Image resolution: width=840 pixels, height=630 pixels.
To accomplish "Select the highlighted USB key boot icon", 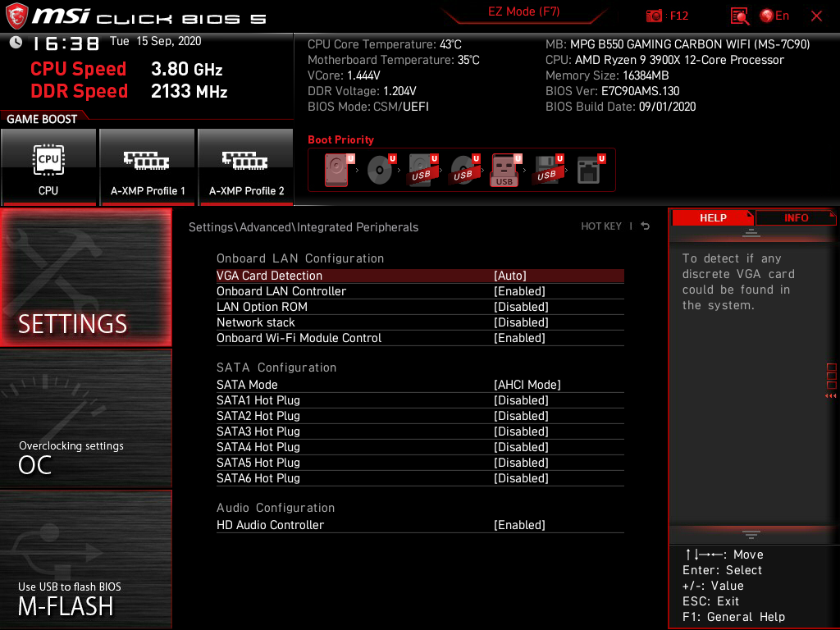I will point(505,171).
